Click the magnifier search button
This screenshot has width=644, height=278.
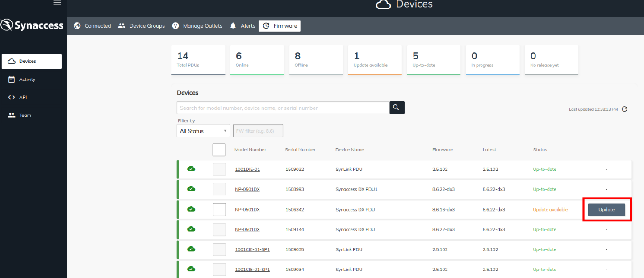pos(397,108)
